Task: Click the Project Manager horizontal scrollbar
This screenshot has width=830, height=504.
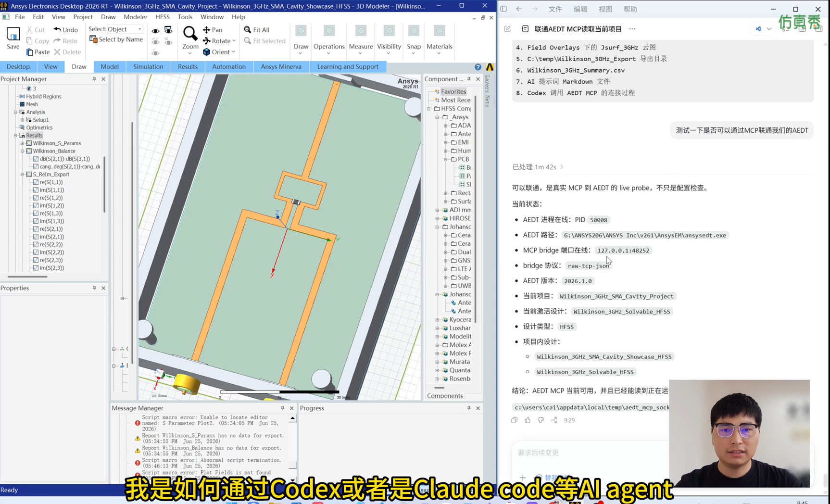Action: (27, 277)
